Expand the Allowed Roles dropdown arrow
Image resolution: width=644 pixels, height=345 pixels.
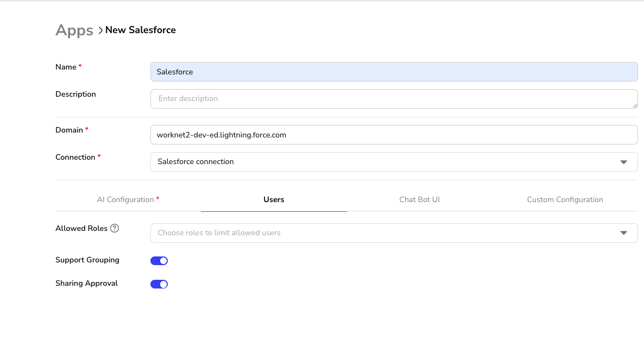623,233
